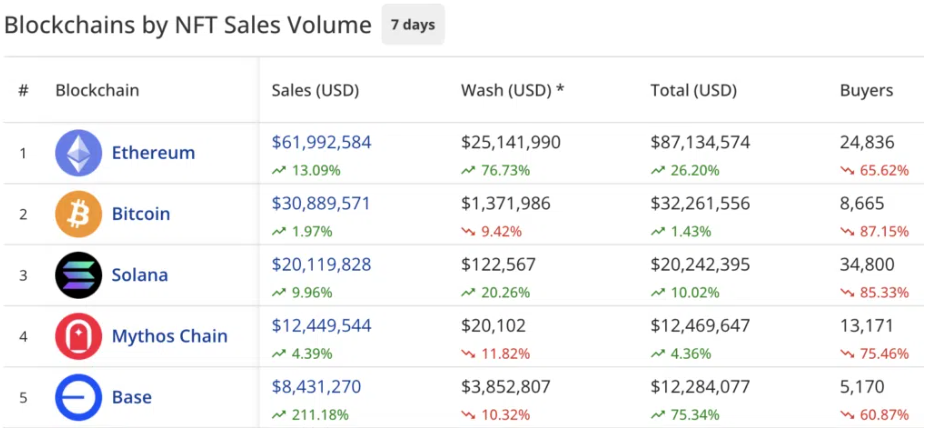Viewport: 926px width, 435px height.
Task: Open Ethereum sales value $61,992,584
Action: click(321, 142)
